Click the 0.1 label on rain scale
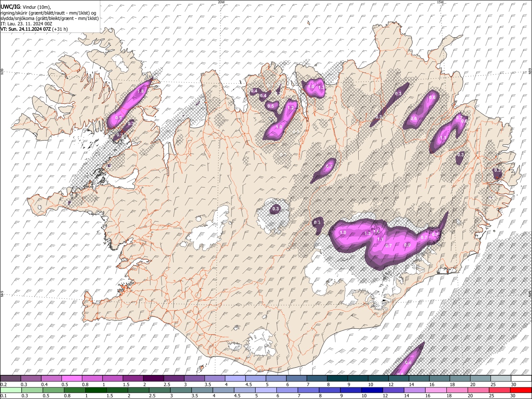532x399 pixels. [x=3, y=396]
